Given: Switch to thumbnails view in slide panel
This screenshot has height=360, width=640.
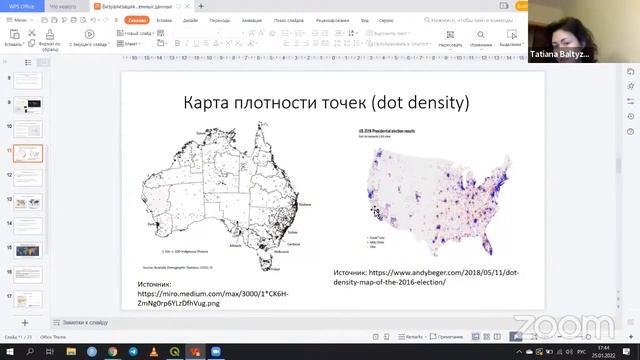Looking at the screenshot, I should (43, 62).
